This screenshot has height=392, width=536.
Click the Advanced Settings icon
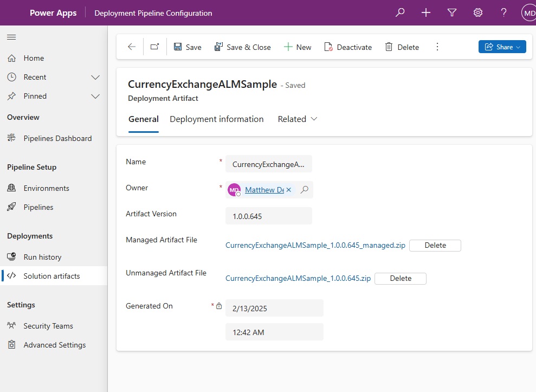pos(11,344)
